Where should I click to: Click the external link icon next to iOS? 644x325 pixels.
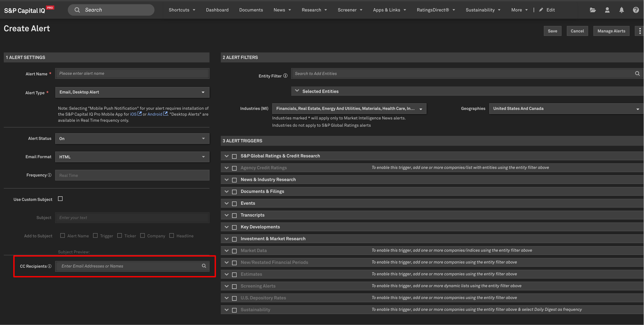point(140,114)
